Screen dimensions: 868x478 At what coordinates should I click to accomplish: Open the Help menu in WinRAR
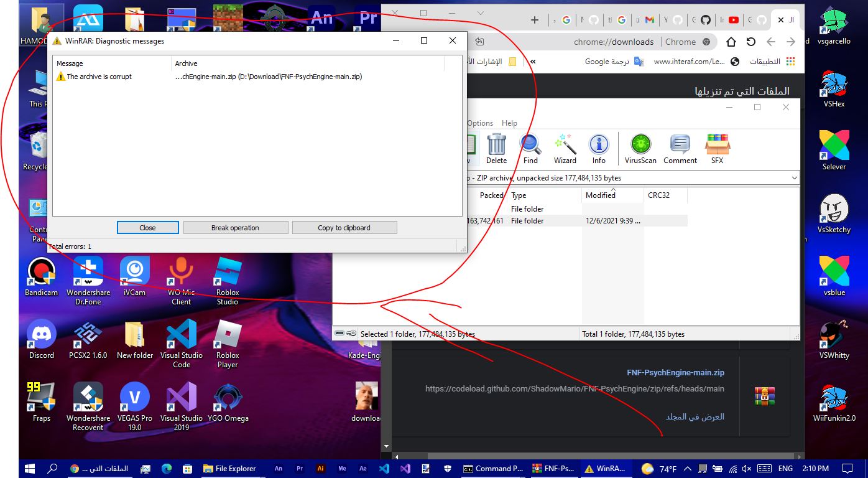tap(509, 123)
